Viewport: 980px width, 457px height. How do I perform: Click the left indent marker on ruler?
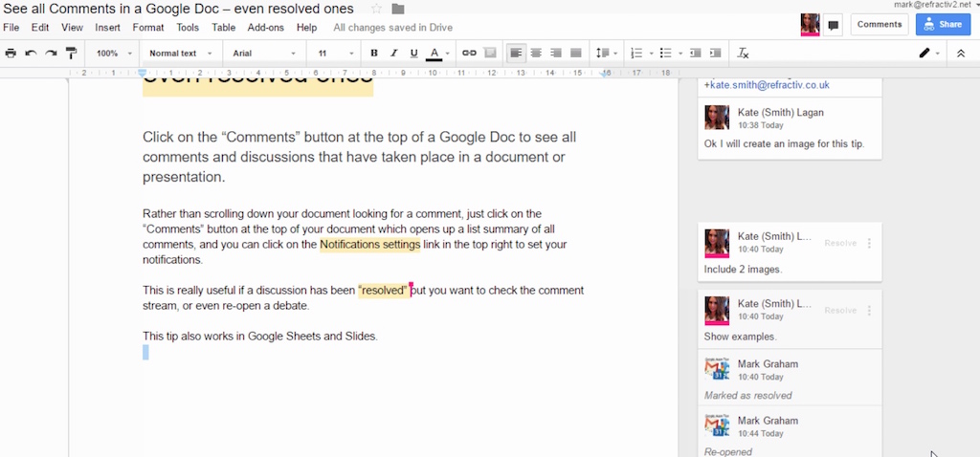pos(143,73)
